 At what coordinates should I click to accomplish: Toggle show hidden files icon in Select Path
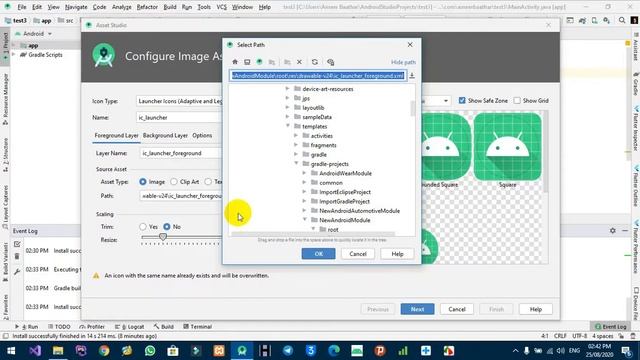click(331, 62)
